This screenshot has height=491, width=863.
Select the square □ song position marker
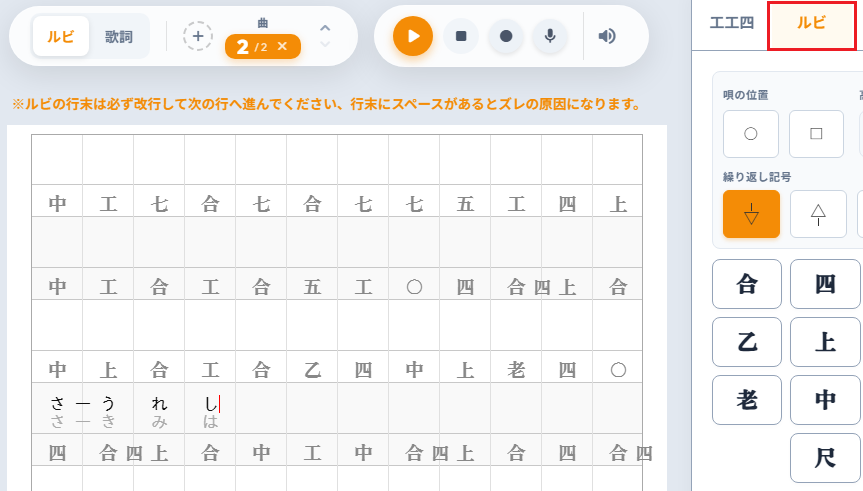pyautogui.click(x=816, y=134)
